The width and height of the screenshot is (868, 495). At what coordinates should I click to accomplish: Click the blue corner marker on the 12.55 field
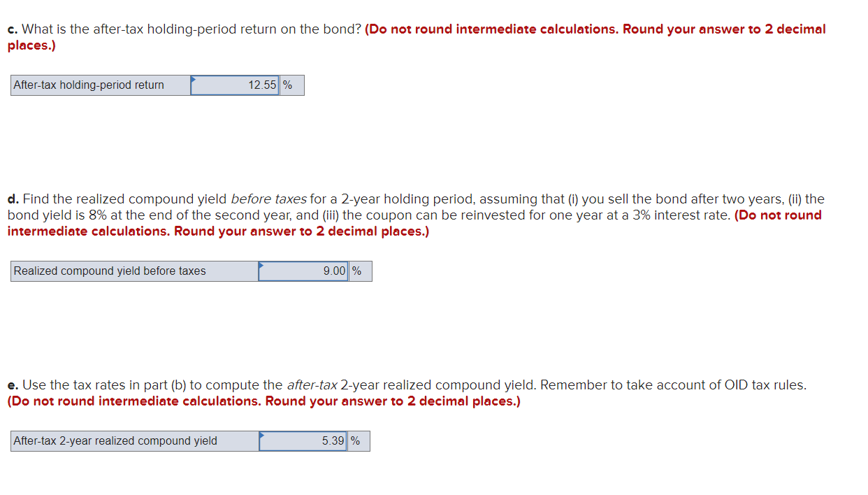pyautogui.click(x=194, y=80)
